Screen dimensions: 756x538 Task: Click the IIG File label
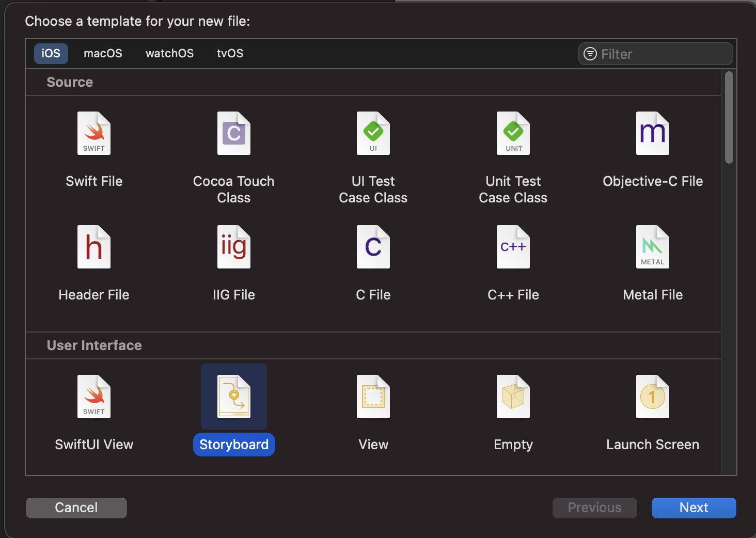pos(234,295)
